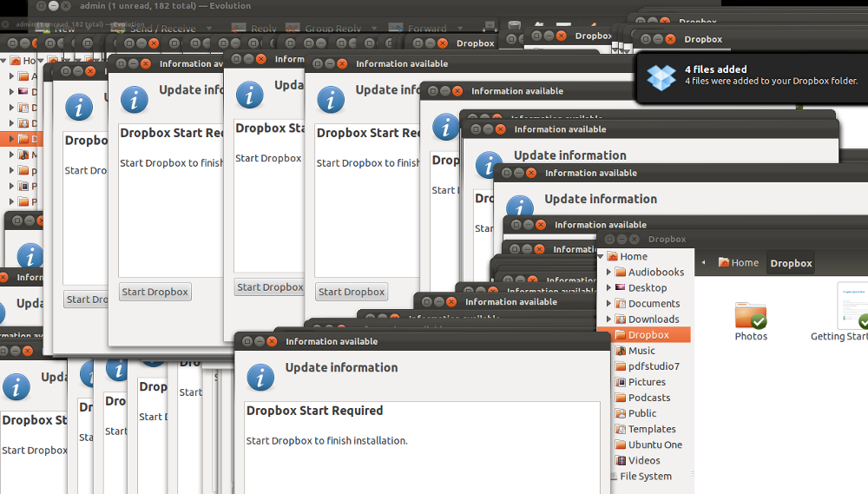Expand the Audiobooks folder in the sidebar
This screenshot has width=868, height=494.
pyautogui.click(x=609, y=272)
